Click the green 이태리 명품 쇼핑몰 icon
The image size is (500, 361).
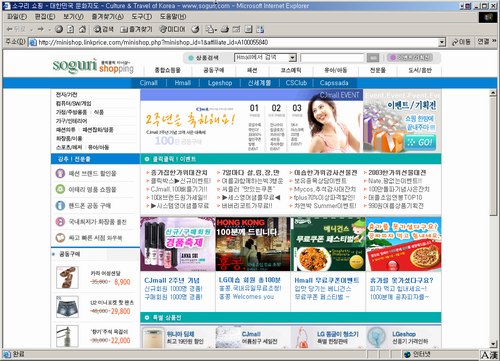60,189
